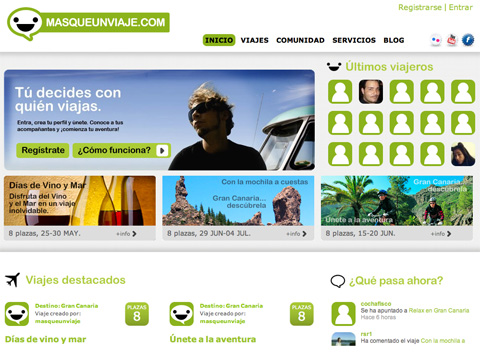
Task: Click masqueunviaje creator link under first featured trip
Action: 58,321
